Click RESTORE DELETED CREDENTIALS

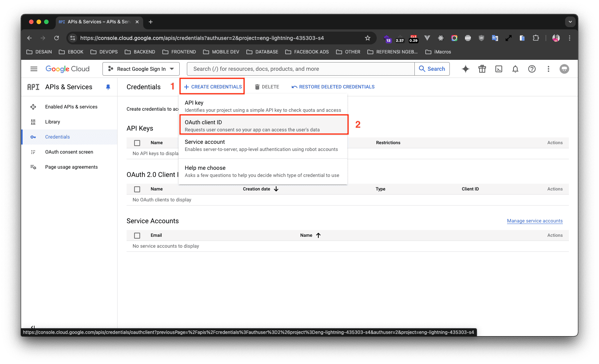pos(333,87)
